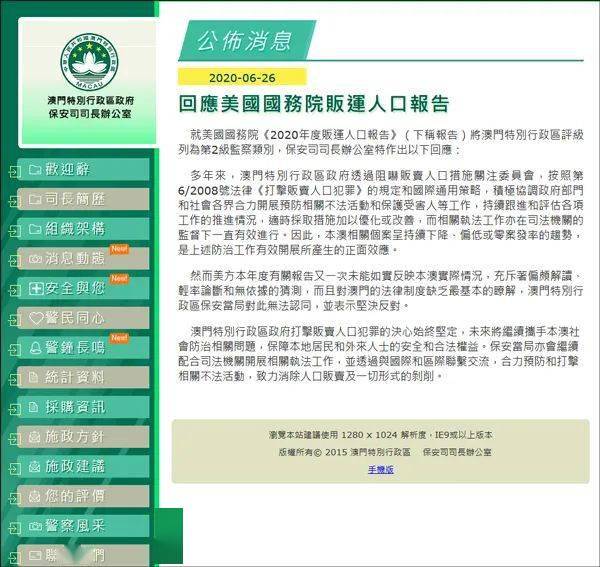Click the heart icon beside 警民同心

tap(36, 318)
